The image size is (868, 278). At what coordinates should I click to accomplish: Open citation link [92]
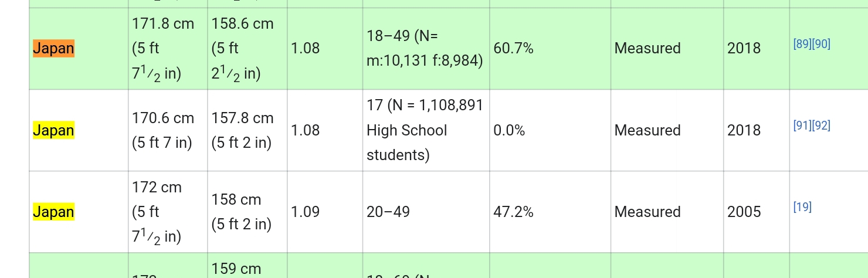point(821,126)
